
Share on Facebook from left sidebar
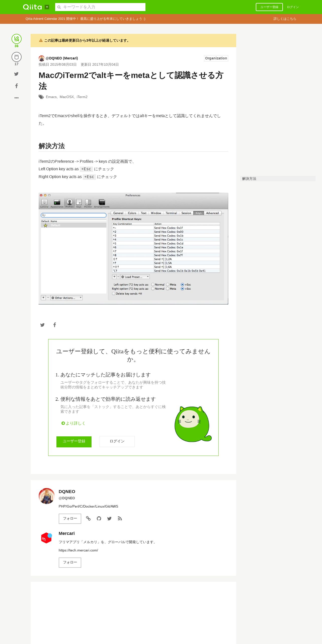point(16,86)
